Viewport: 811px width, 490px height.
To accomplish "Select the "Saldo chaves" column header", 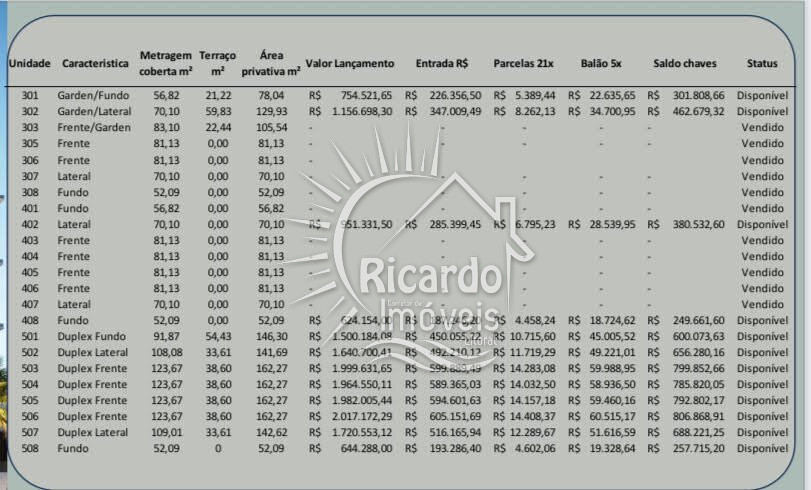I will [685, 63].
